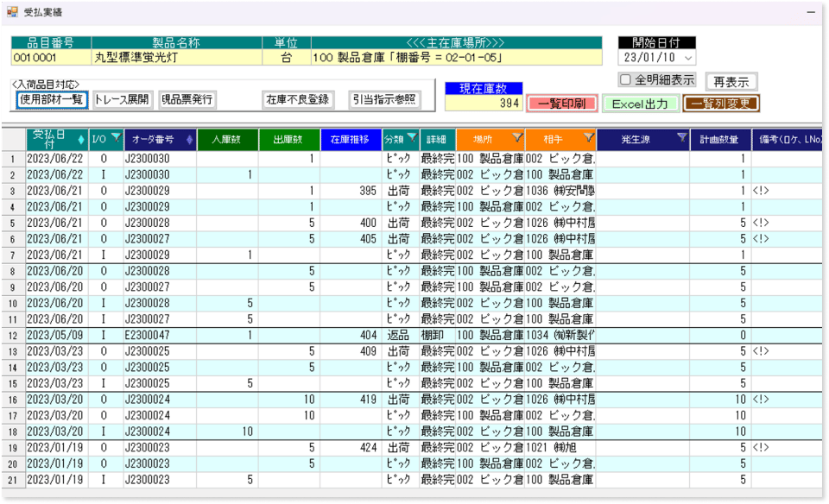The width and height of the screenshot is (829, 504).
Task: Click the 製品名称 field 丸型標準蛍光灯
Action: tap(176, 58)
